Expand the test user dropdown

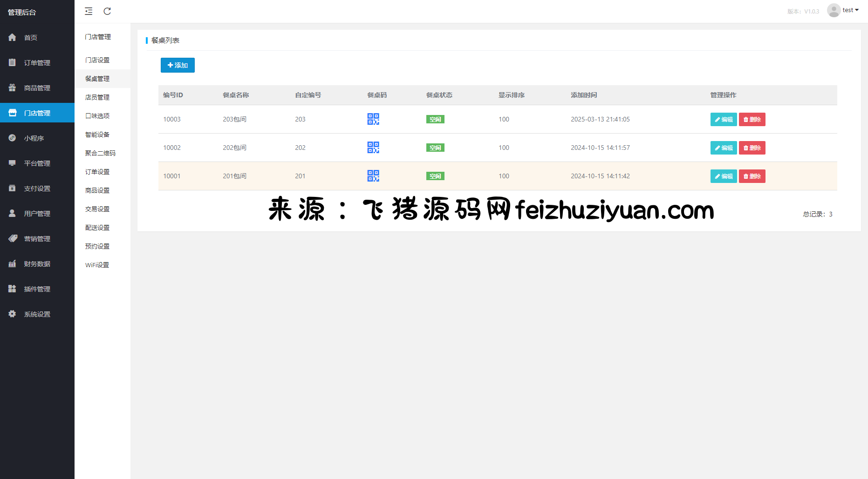tap(850, 10)
